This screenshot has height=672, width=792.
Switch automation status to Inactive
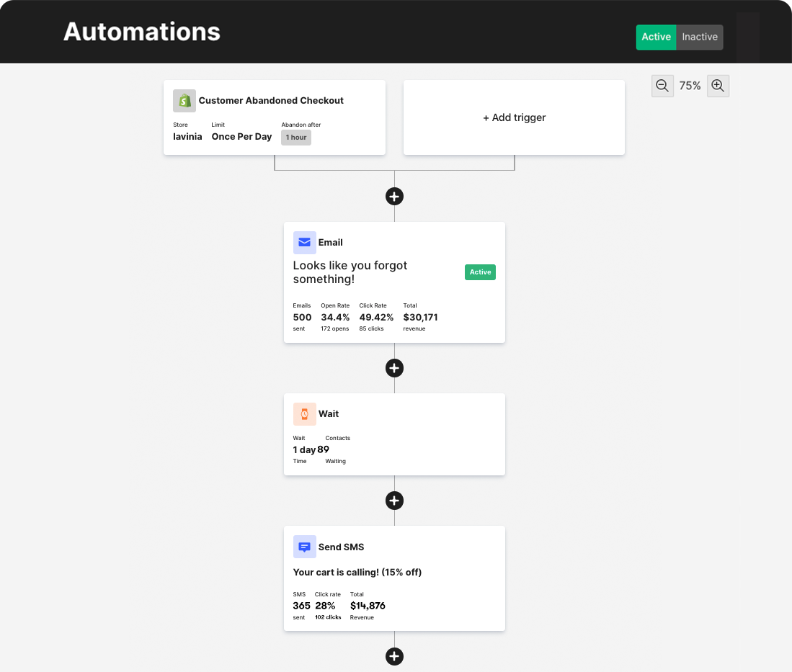click(700, 37)
